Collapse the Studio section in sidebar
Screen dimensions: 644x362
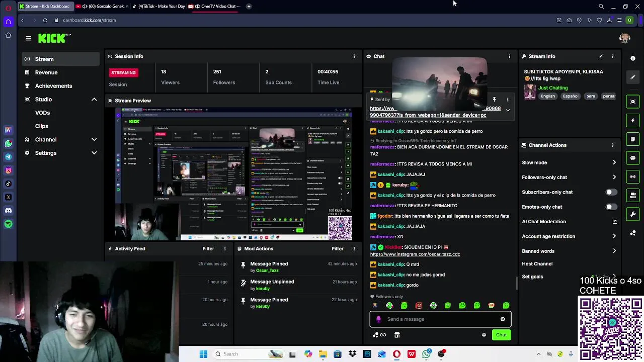[94, 99]
